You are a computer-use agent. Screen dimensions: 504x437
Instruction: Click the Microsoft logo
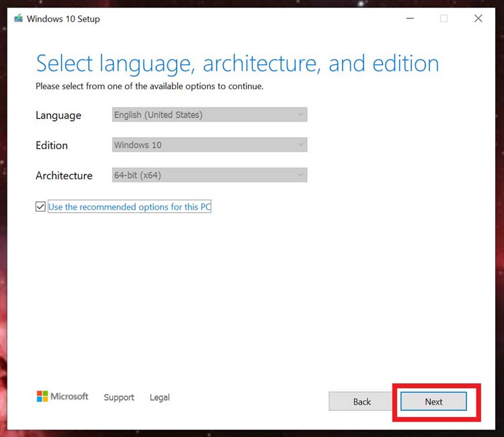pyautogui.click(x=62, y=397)
